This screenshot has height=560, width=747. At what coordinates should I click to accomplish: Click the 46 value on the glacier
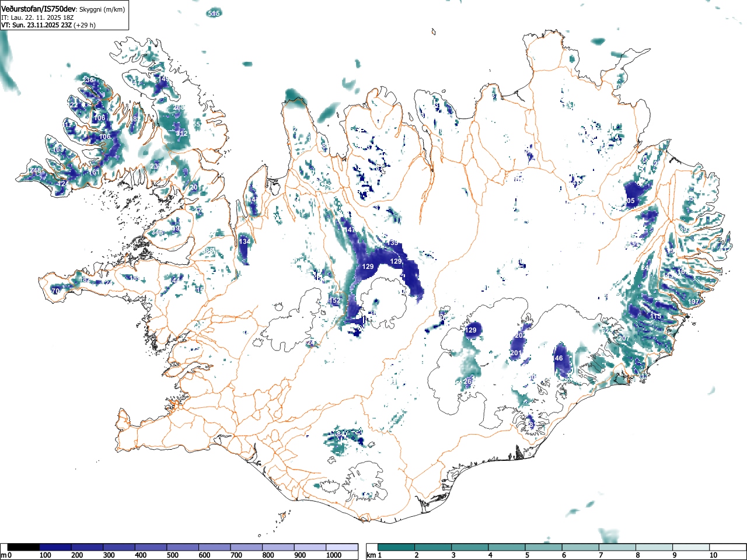tap(559, 358)
